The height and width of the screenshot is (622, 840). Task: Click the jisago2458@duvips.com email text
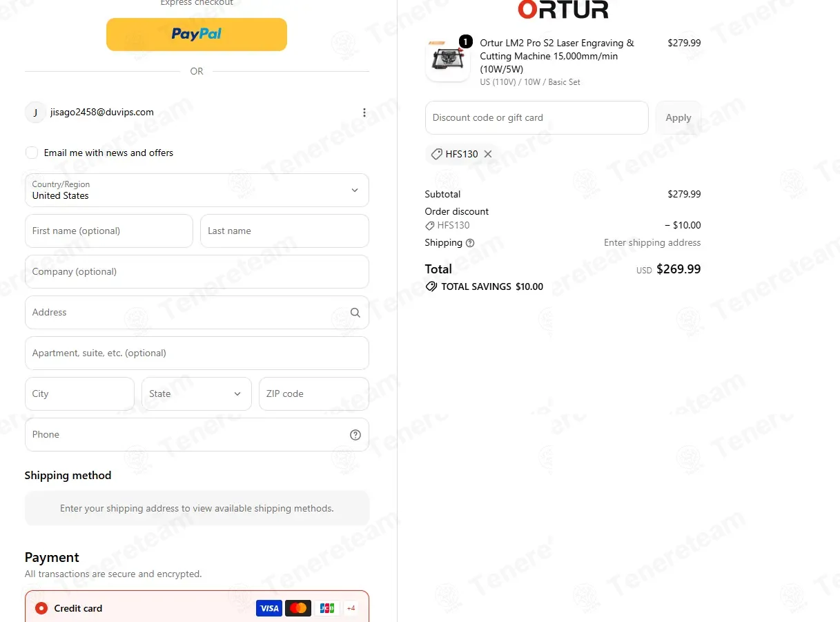(102, 112)
